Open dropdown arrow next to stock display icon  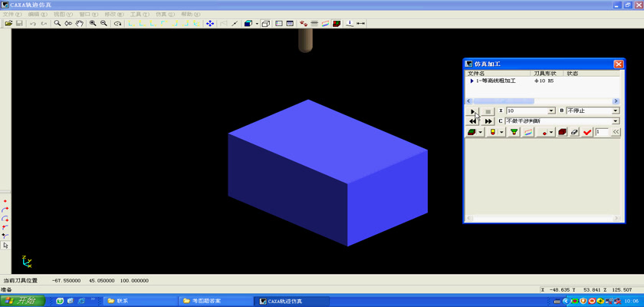pos(480,132)
